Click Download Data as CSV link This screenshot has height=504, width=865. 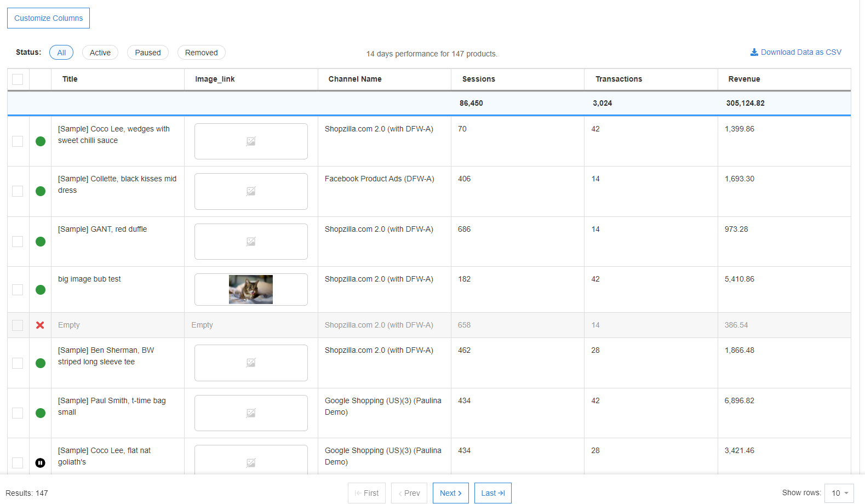(x=800, y=52)
